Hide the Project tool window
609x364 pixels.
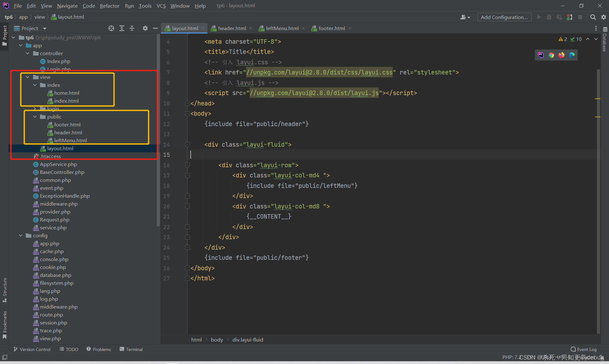point(155,28)
